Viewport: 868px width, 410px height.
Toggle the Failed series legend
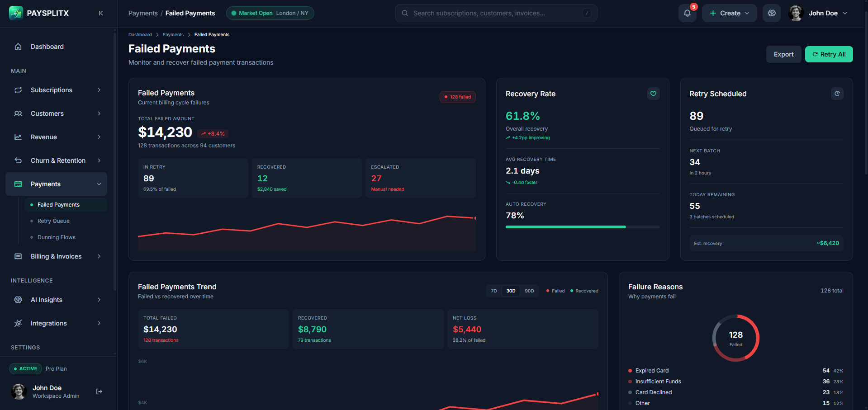(x=555, y=291)
